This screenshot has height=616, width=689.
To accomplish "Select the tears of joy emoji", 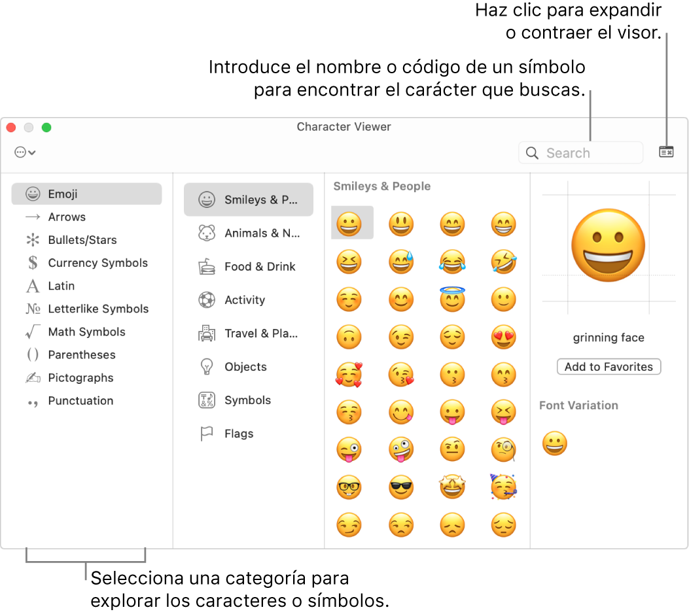I will [x=452, y=262].
